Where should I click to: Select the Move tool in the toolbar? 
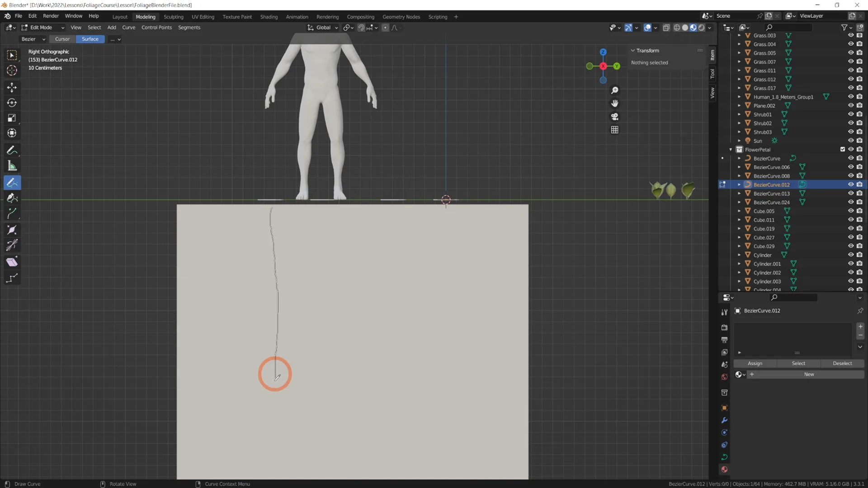tap(12, 87)
